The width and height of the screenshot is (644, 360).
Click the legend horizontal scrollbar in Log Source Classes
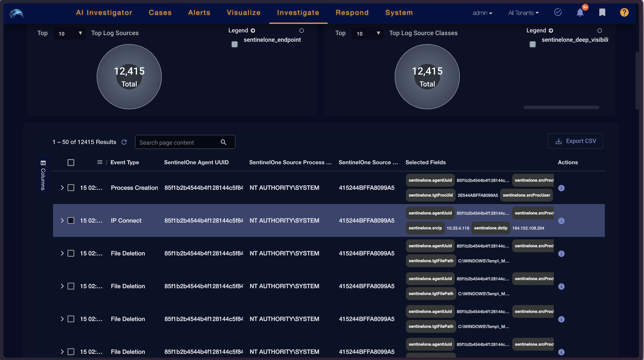[x=561, y=107]
